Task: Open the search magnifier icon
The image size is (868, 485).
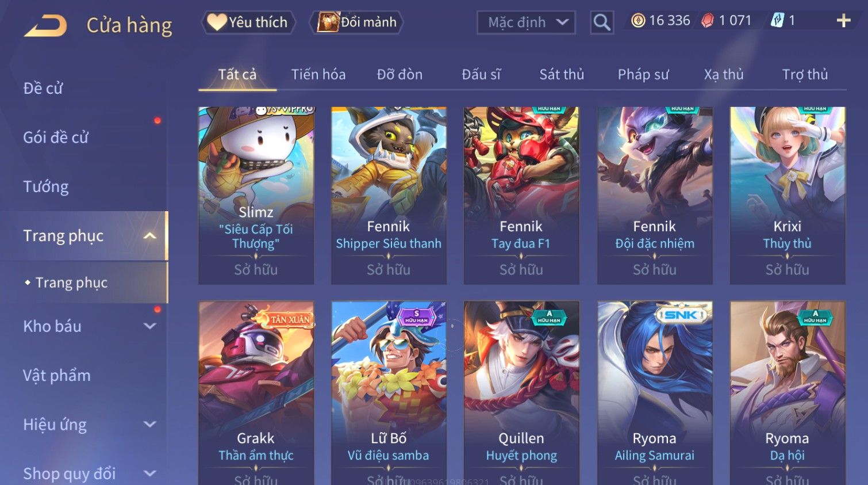Action: 602,22
